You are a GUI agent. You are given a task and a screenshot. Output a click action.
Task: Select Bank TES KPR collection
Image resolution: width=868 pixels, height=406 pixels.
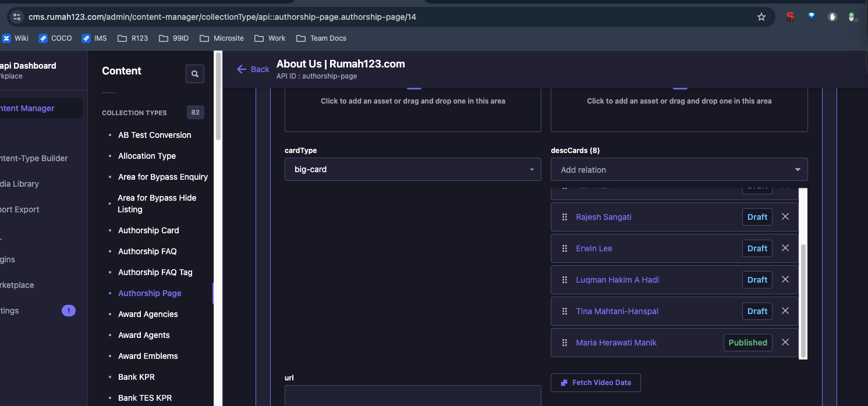[x=145, y=398]
